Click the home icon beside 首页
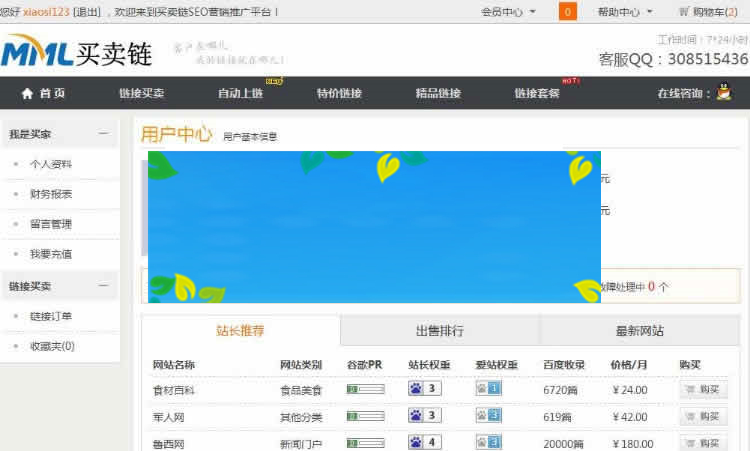Viewport: 750px width, 451px height. 27,93
